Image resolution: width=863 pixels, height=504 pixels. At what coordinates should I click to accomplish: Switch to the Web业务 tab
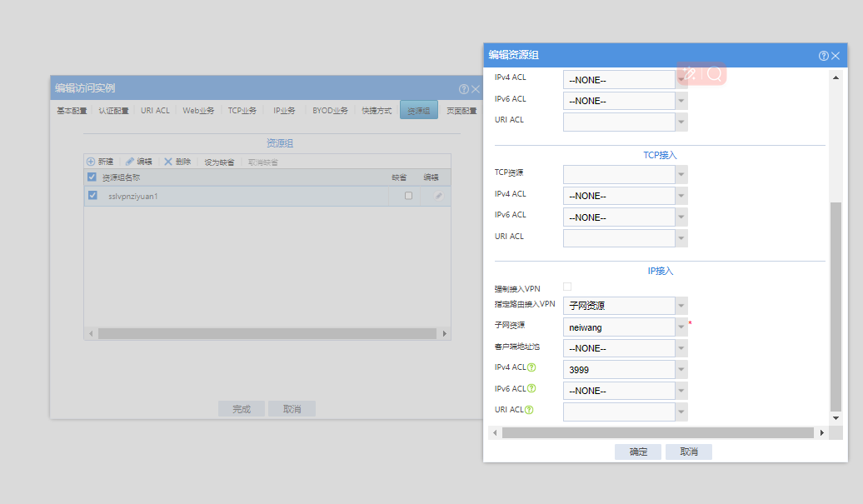[x=198, y=111]
